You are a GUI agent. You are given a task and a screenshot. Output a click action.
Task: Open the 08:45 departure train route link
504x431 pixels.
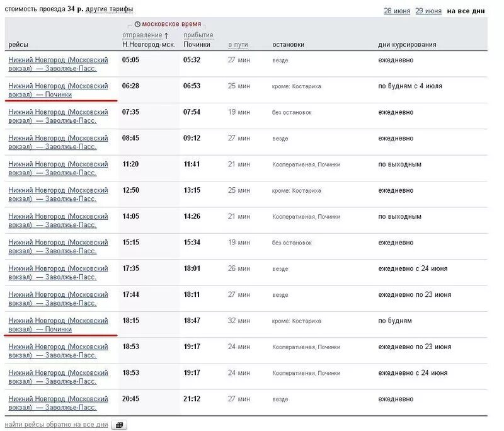(58, 142)
